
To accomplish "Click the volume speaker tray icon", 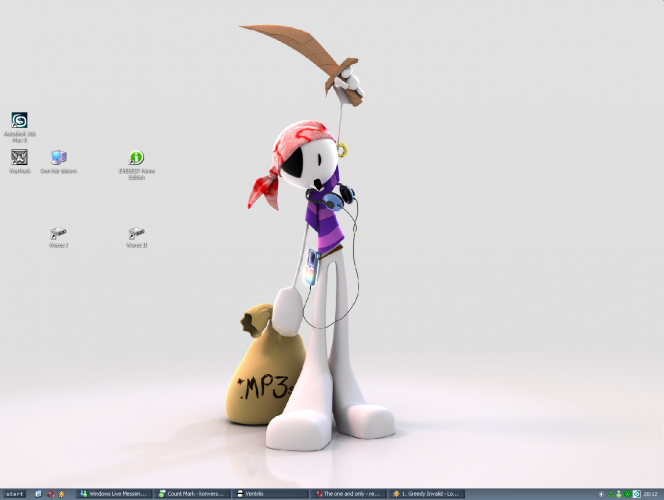I will (602, 494).
